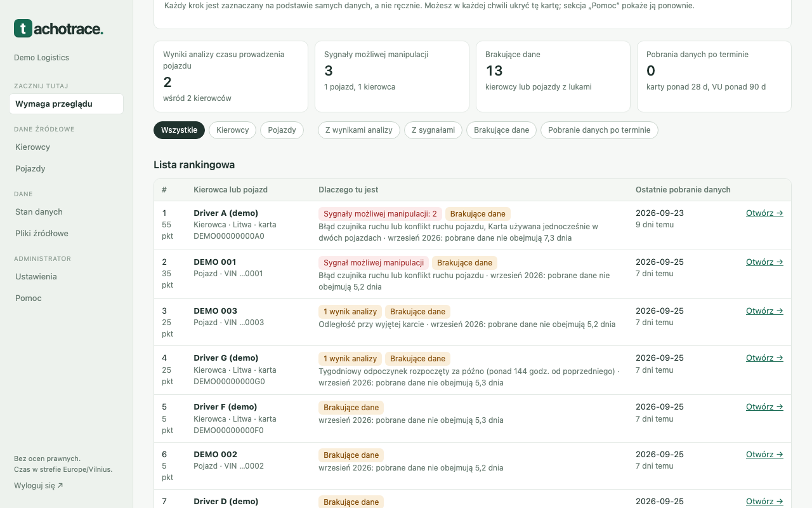Screen dimensions: 812x508
Task: Open the Driver A (demo) row link
Action: pyautogui.click(x=764, y=213)
